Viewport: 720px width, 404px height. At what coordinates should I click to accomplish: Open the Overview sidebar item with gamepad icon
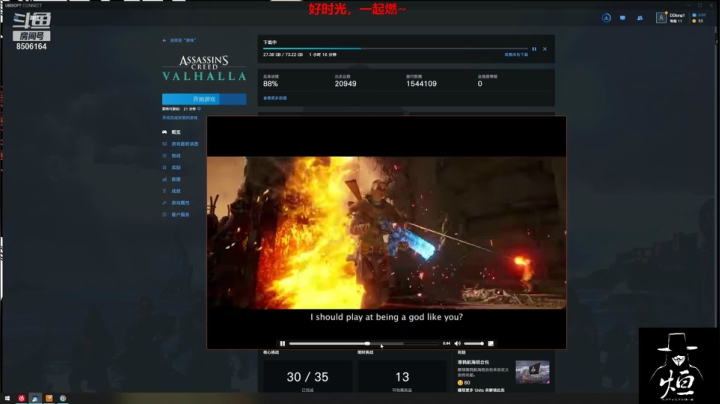[171, 132]
